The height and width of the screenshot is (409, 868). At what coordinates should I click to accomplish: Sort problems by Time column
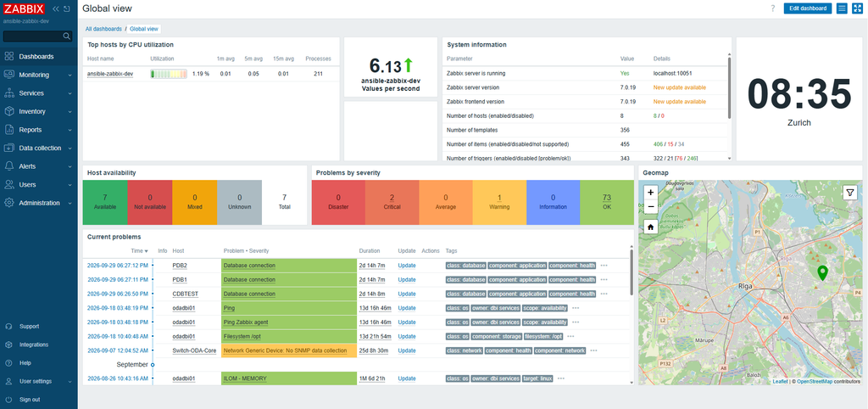coord(139,251)
